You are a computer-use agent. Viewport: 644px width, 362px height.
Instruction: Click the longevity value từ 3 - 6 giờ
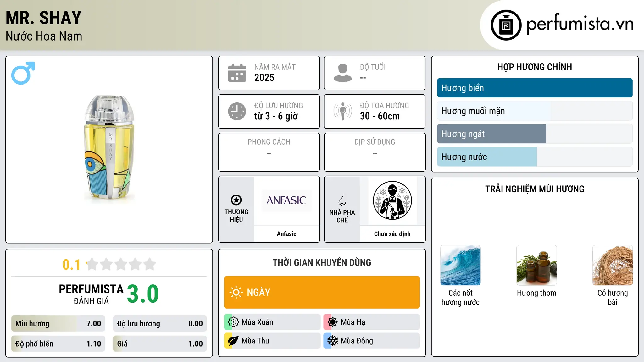[x=276, y=116]
